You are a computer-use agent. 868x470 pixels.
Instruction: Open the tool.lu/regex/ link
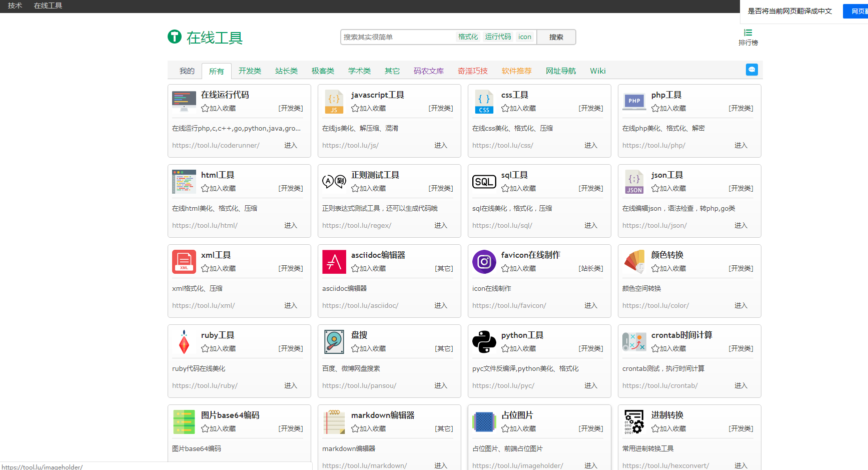(x=357, y=225)
